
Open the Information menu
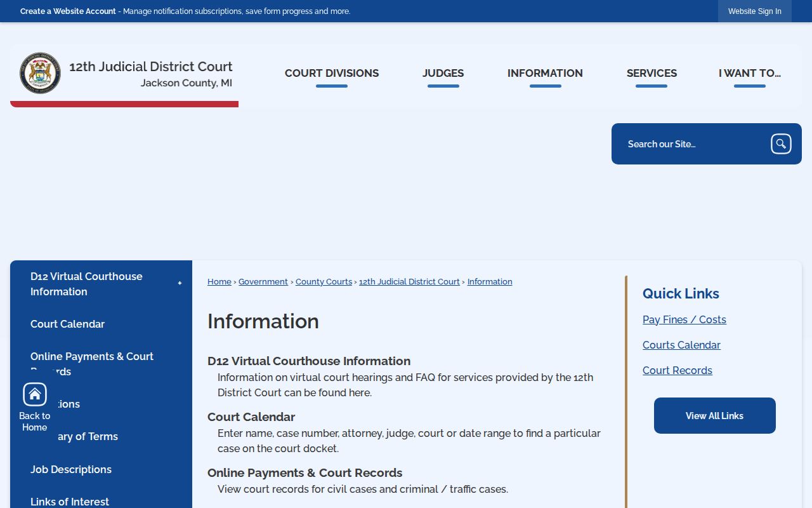click(545, 74)
